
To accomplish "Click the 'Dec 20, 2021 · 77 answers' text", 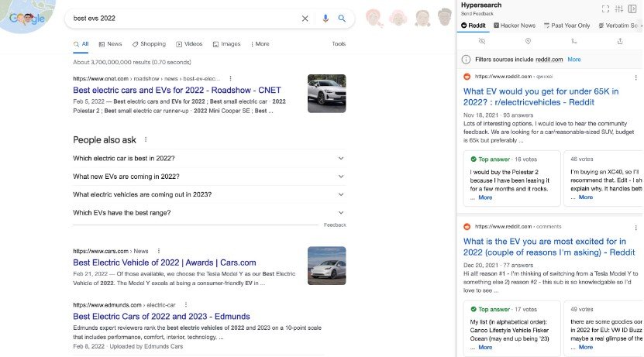I will coord(498,265).
